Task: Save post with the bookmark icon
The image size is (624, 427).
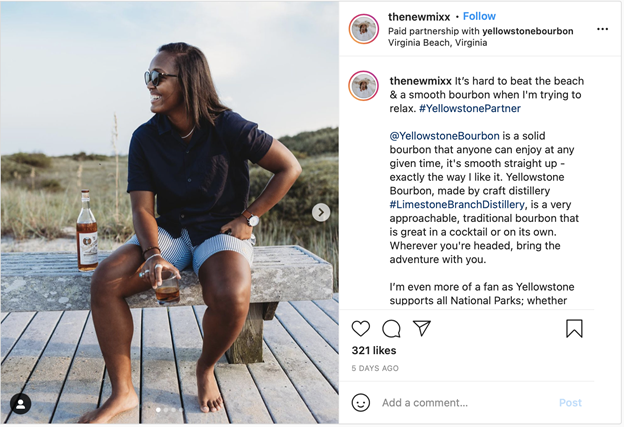Action: point(574,328)
